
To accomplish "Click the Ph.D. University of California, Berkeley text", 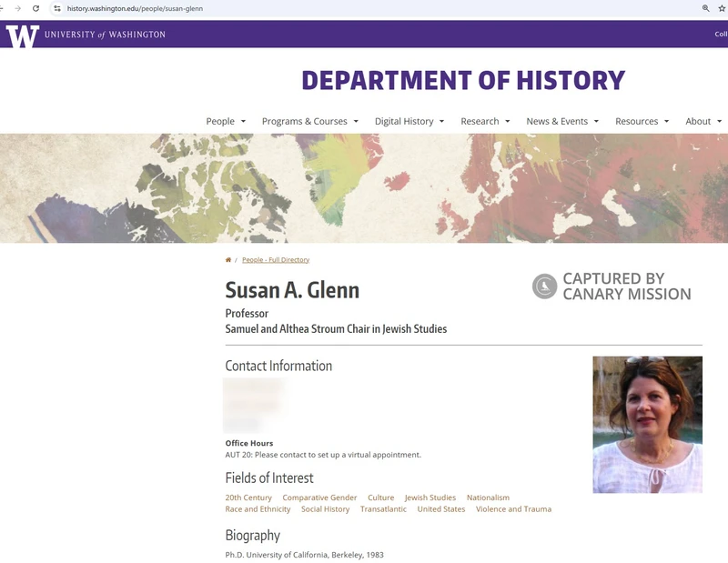I will (x=305, y=555).
